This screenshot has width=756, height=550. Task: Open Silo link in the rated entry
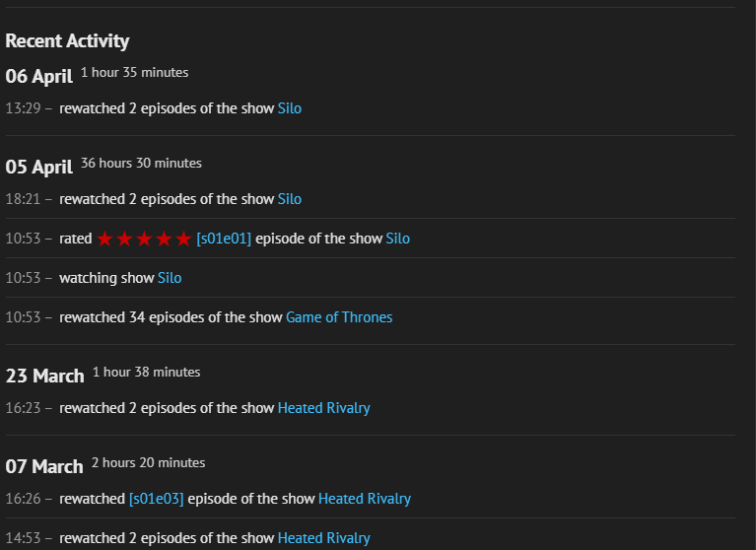tap(397, 239)
